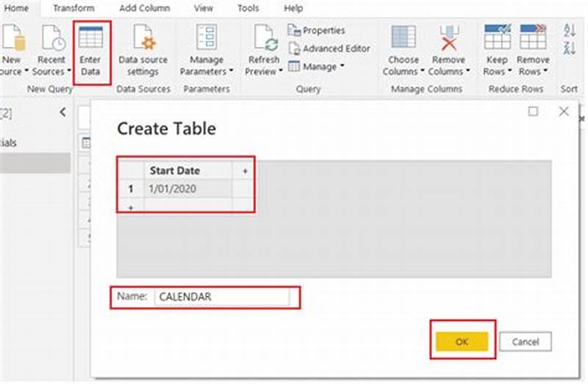Switch to the Help tab

pos(293,8)
